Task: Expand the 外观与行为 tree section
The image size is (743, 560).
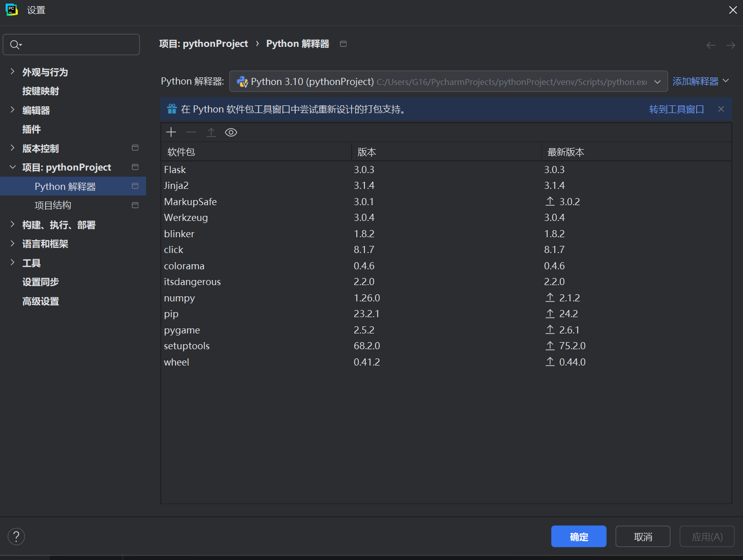Action: pyautogui.click(x=13, y=72)
